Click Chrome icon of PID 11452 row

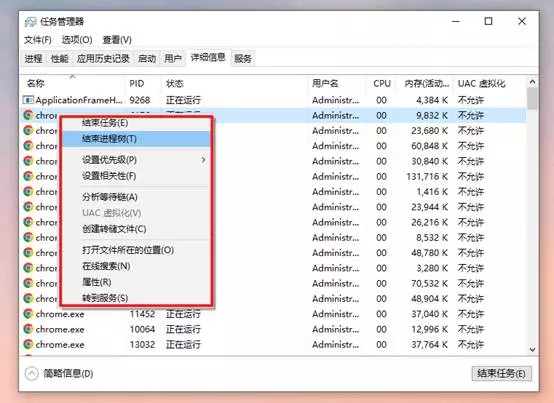tap(28, 314)
